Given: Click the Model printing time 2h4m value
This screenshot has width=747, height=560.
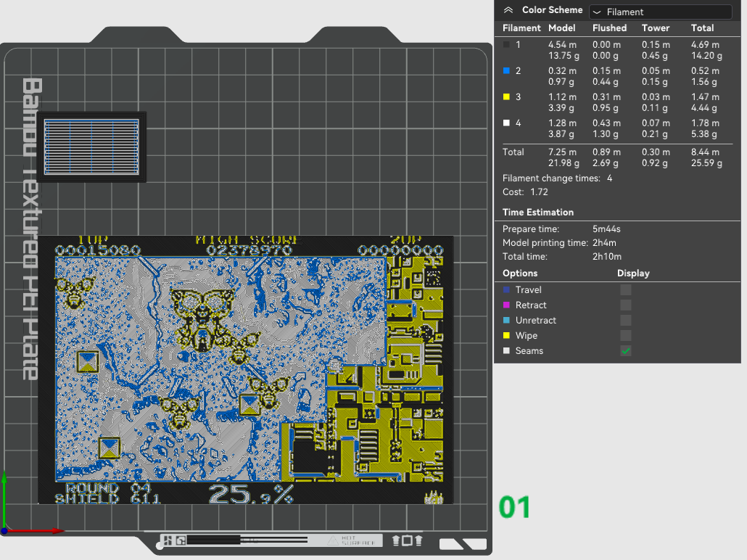Looking at the screenshot, I should [604, 242].
